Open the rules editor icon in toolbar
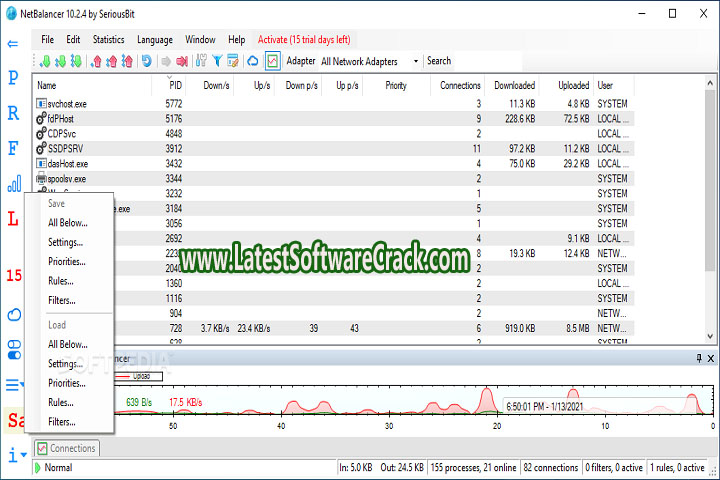This screenshot has height=480, width=720. click(233, 61)
